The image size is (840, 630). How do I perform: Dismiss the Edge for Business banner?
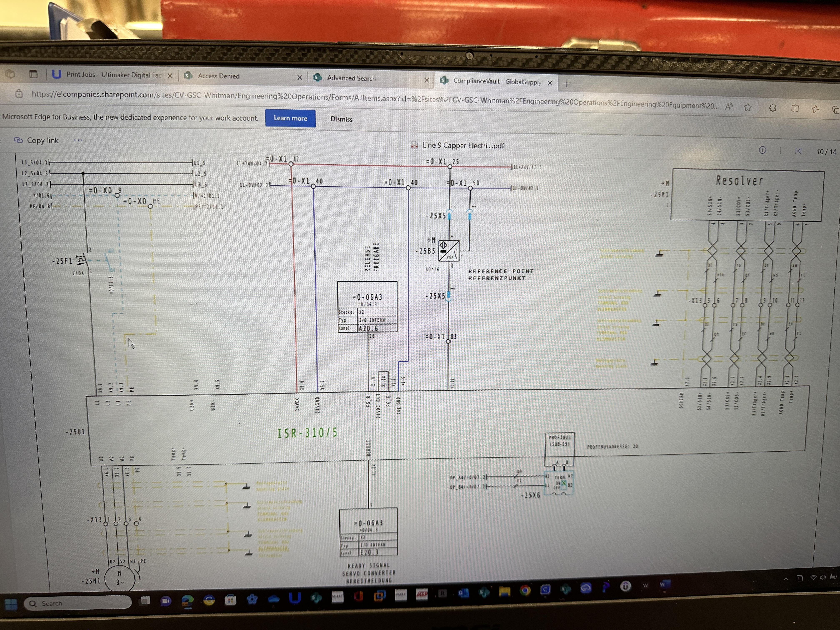tap(341, 119)
